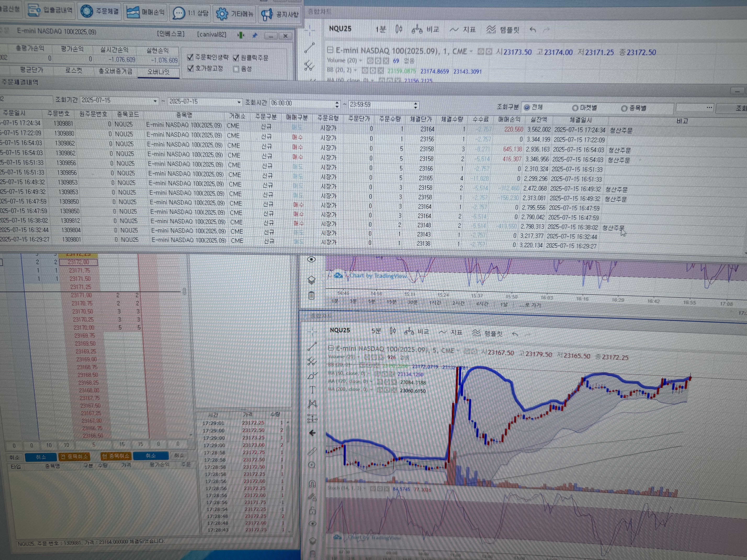Viewport: 747px width, 560px height.
Task: Collapse E-mini NASDAQ legend in 1분 chart
Action: click(x=330, y=50)
